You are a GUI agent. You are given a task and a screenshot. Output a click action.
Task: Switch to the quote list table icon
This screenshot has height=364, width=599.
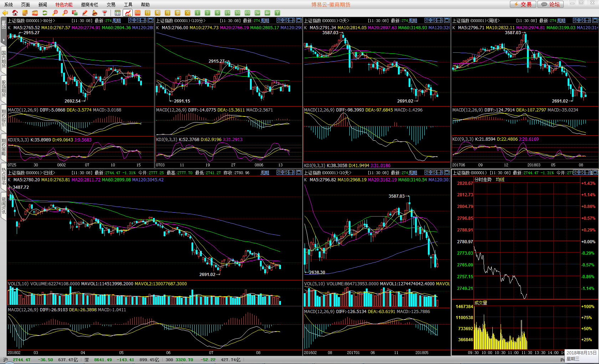click(x=118, y=13)
